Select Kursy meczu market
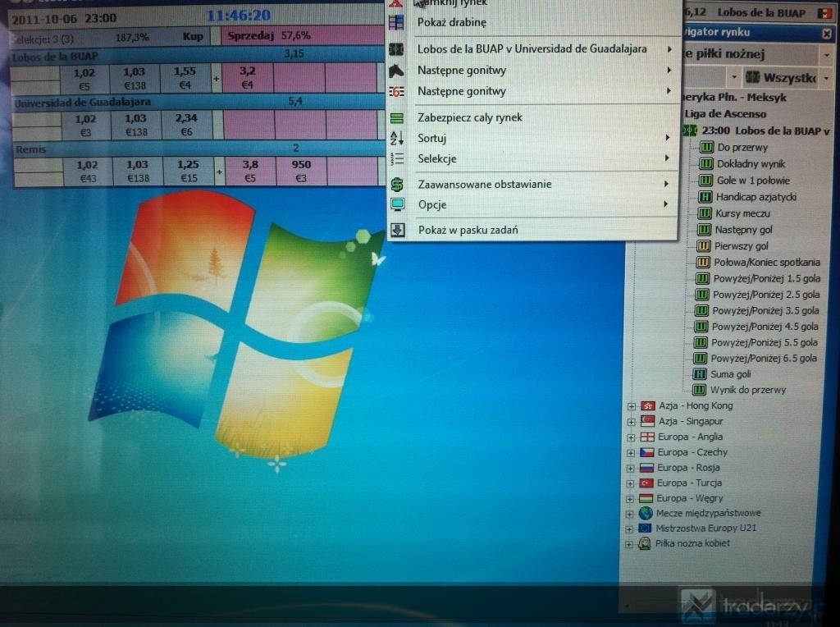 (x=742, y=213)
